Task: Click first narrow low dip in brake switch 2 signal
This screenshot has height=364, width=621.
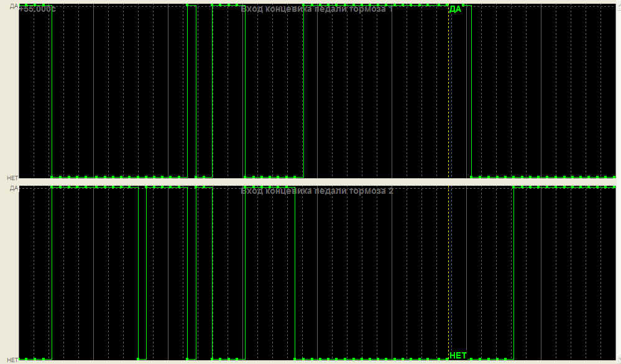Action: click(142, 359)
